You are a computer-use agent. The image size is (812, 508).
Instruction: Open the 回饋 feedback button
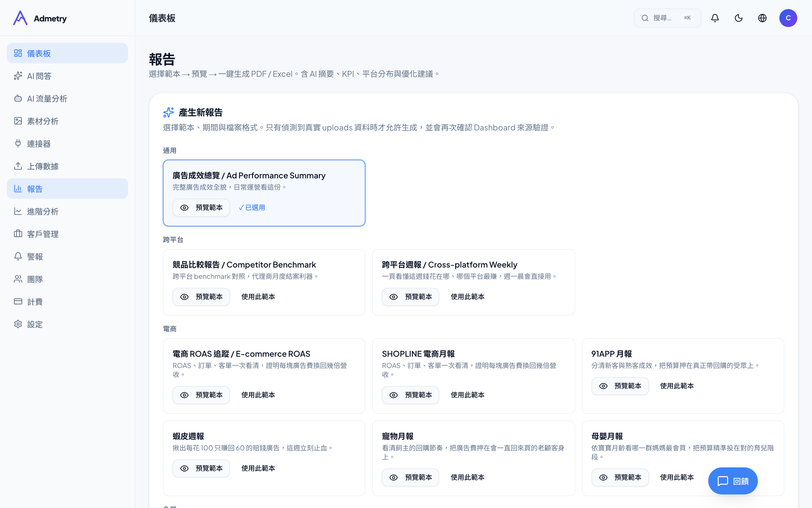coord(733,481)
